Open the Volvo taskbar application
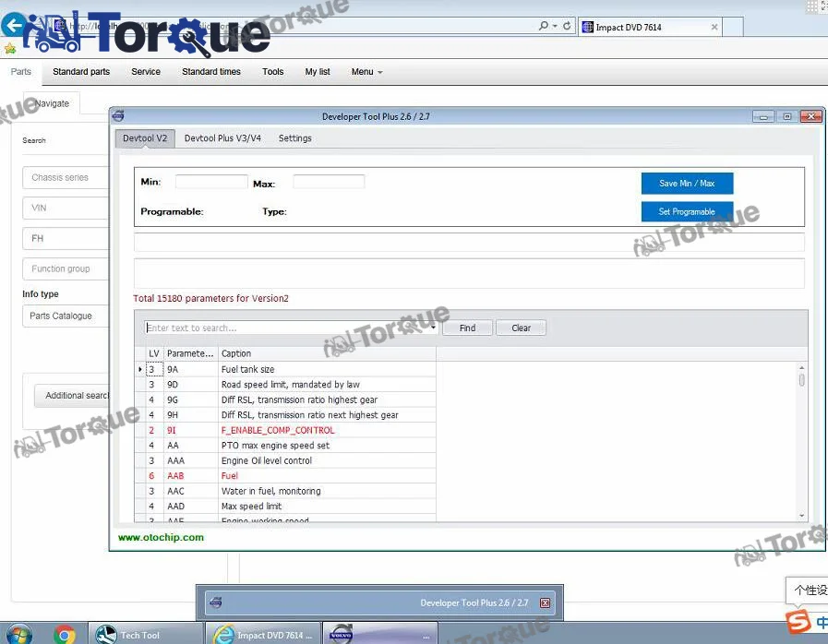 [380, 635]
